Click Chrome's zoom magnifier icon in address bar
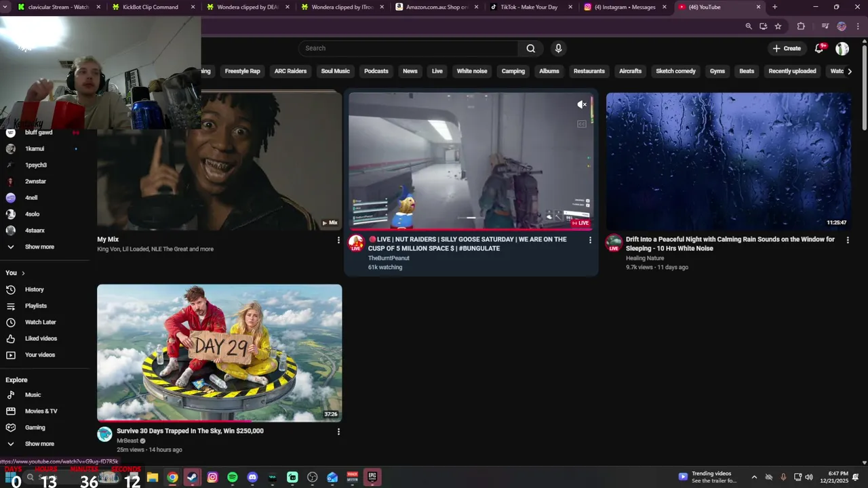This screenshot has width=868, height=488. point(749,26)
